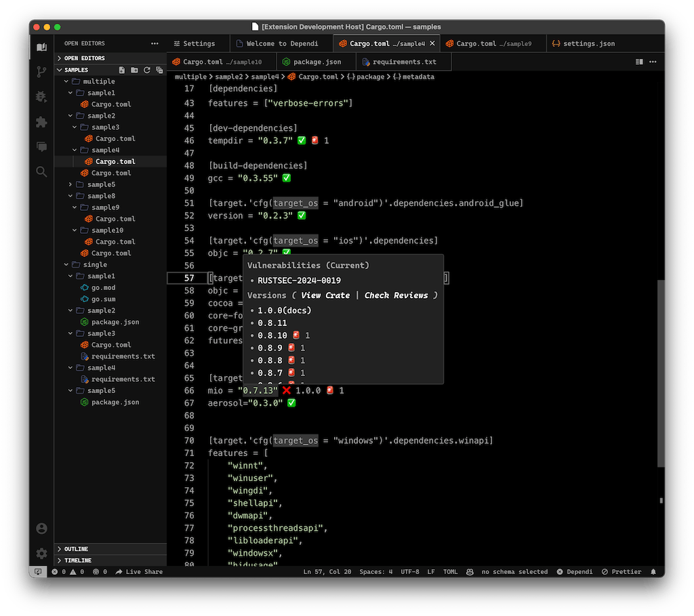Close the Cargo.toml sample4 tab

tap(432, 43)
